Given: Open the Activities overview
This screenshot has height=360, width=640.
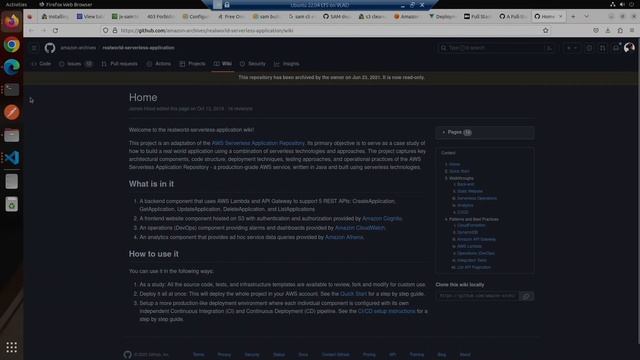Looking at the screenshot, I should 16,4.
